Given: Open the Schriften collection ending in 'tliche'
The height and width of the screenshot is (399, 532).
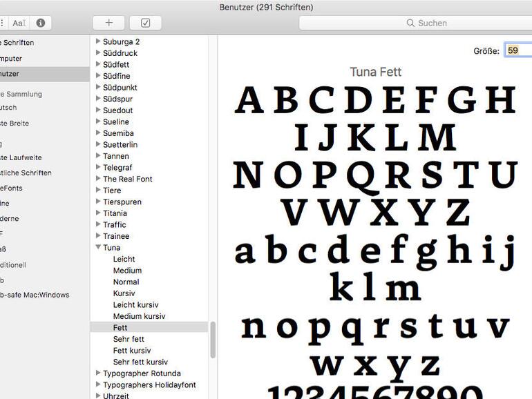Looking at the screenshot, I should (26, 173).
